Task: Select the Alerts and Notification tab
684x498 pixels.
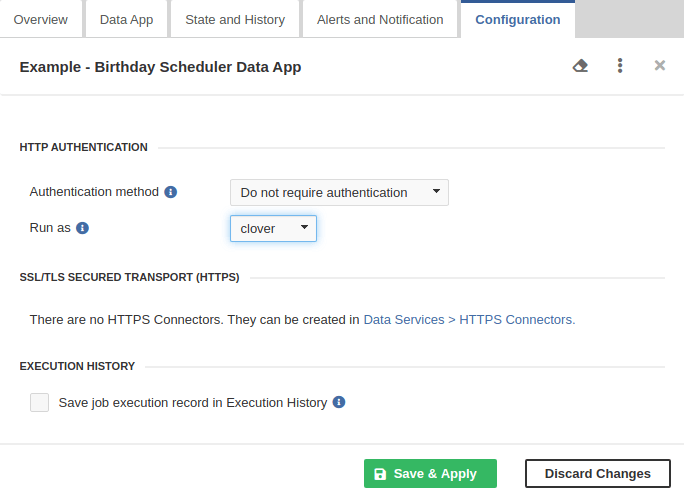Action: pos(380,20)
